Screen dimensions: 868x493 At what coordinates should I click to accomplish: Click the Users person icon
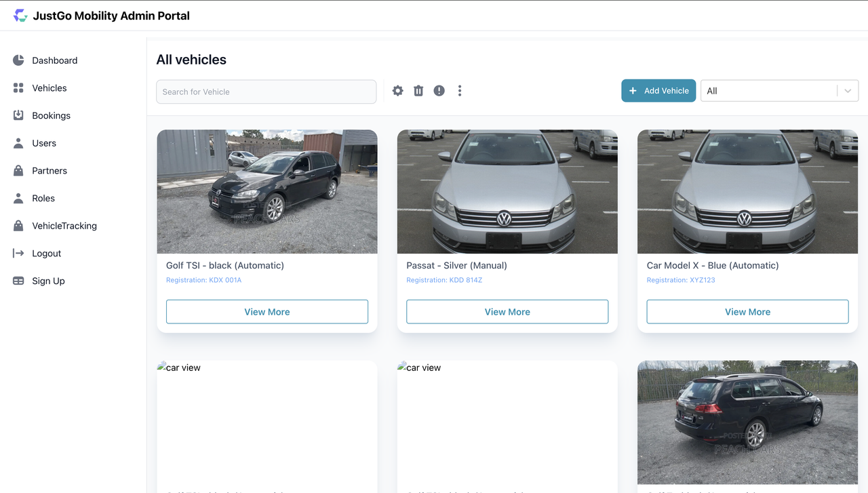click(18, 142)
